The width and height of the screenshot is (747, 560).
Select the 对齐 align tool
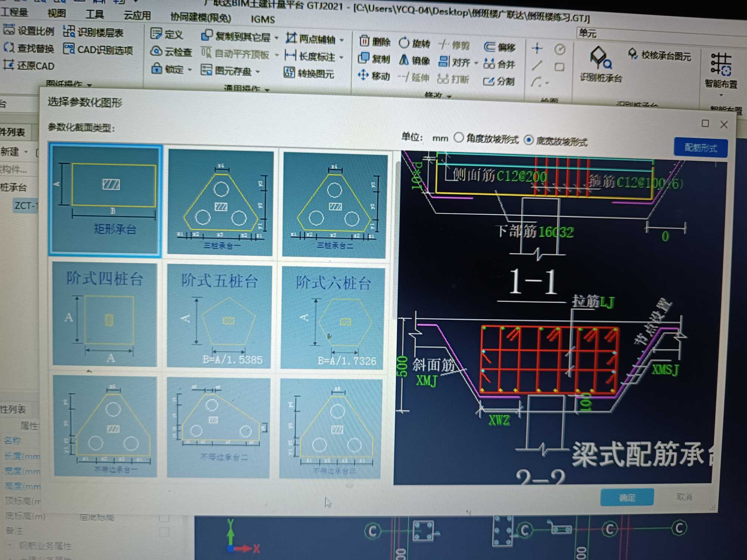click(454, 62)
